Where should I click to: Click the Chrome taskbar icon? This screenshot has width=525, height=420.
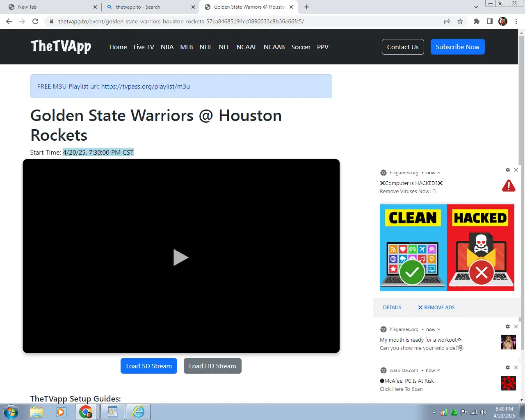click(x=86, y=412)
